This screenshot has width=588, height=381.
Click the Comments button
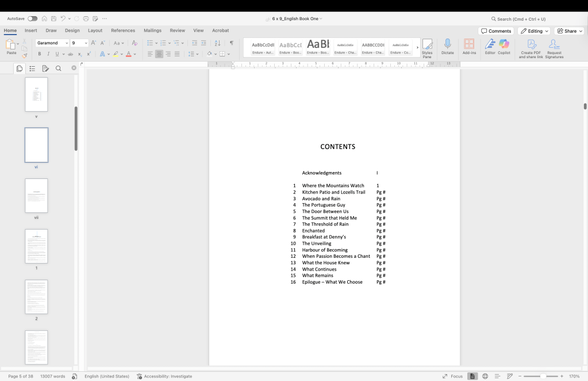pyautogui.click(x=496, y=31)
